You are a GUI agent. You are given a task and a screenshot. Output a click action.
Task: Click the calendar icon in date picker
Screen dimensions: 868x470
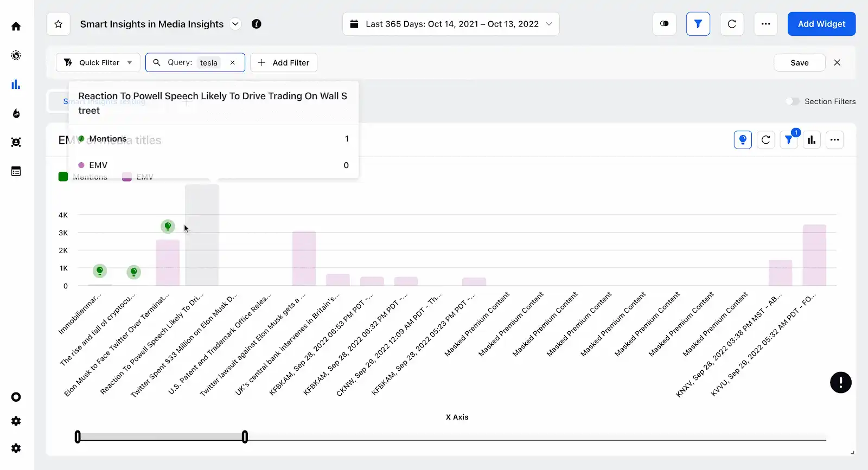354,24
